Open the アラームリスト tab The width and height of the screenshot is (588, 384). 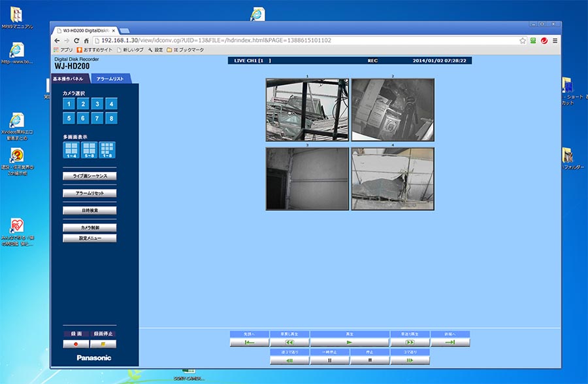tap(109, 79)
